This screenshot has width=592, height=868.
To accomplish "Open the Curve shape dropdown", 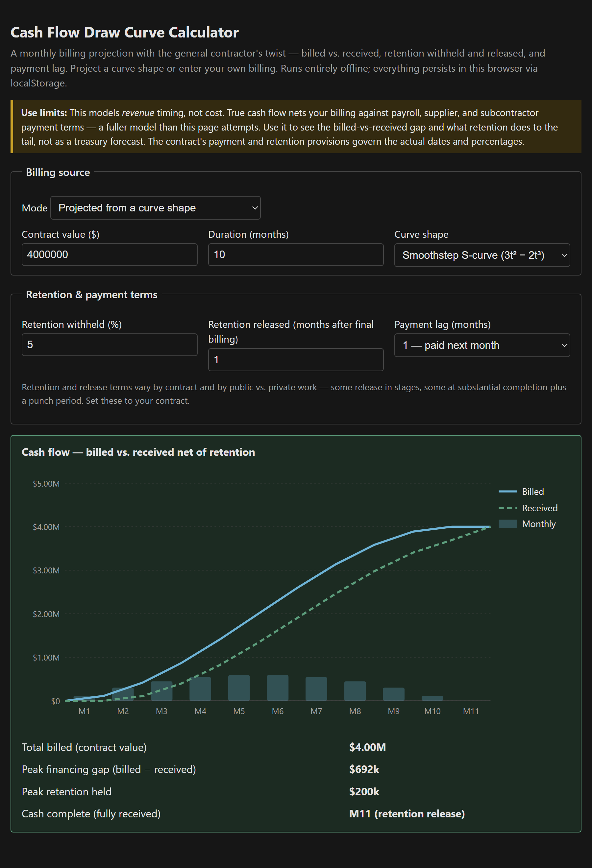I will click(482, 255).
